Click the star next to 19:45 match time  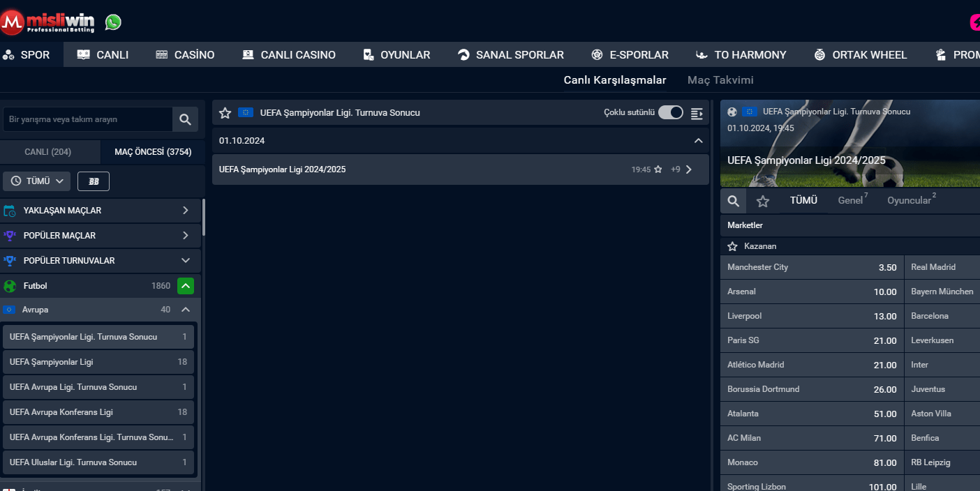[x=658, y=169]
